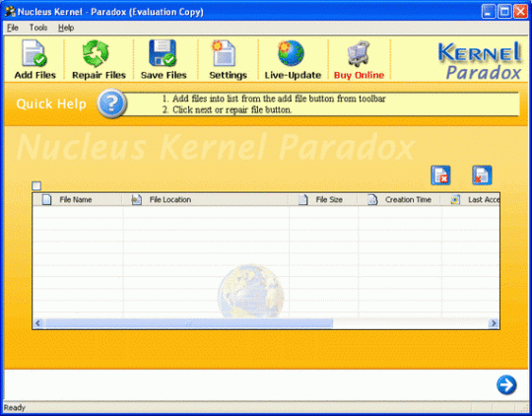Open the Help menu
532x416 pixels.
(x=66, y=28)
